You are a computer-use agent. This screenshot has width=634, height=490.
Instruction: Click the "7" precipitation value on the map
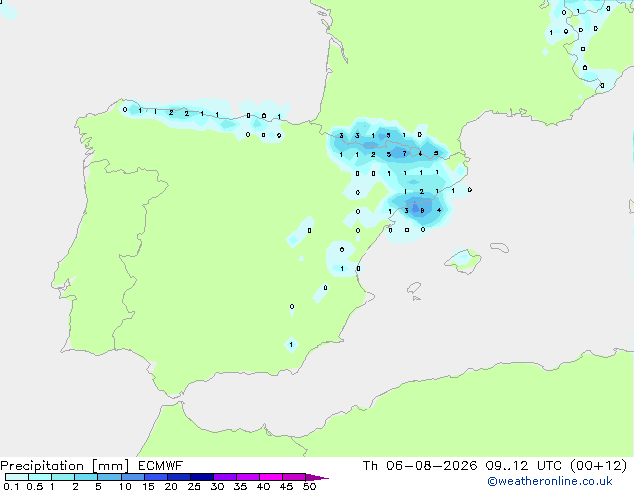404,154
